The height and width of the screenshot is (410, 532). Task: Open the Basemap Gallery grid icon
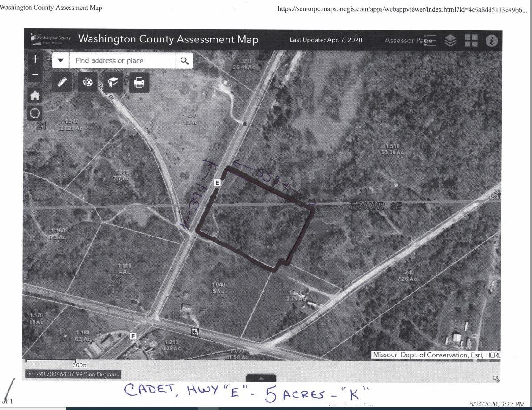point(471,40)
